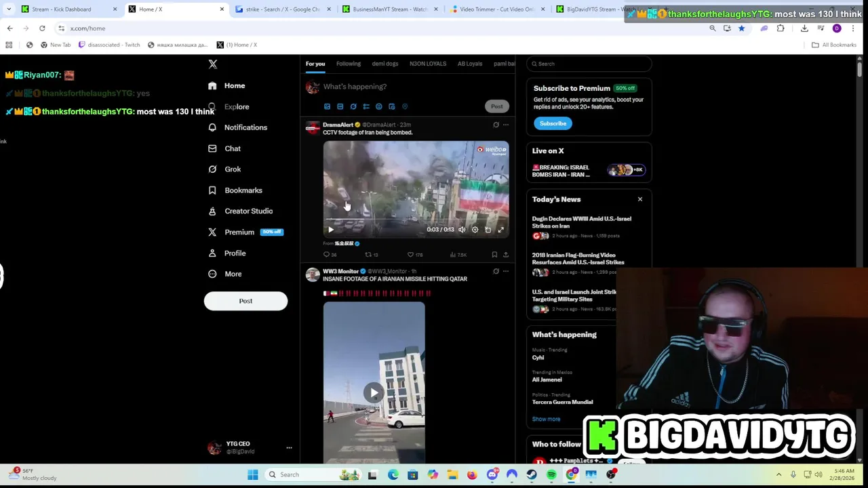Screen dimensions: 868x488
Task: Play the WW3 Monitor Qatar missile video
Action: 374,392
